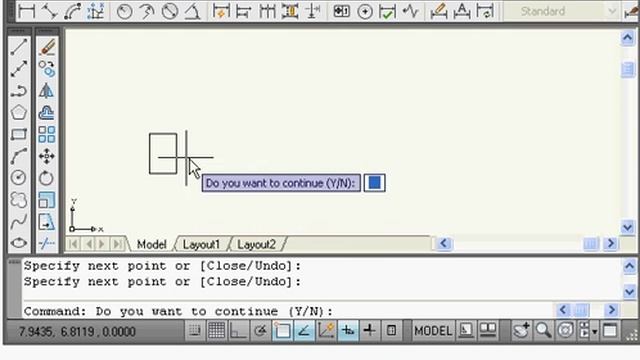The image size is (640, 360).
Task: Select the Arc draw tool
Action: pyautogui.click(x=19, y=156)
